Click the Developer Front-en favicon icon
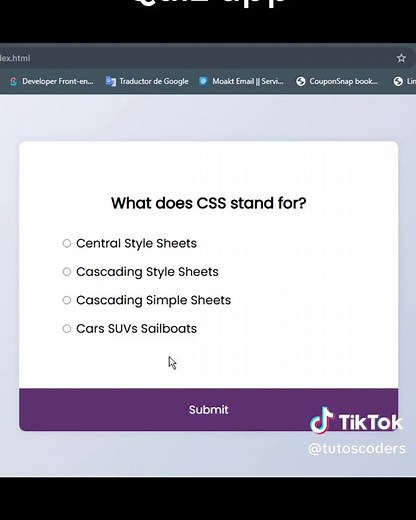The image size is (416, 520). coord(13,81)
